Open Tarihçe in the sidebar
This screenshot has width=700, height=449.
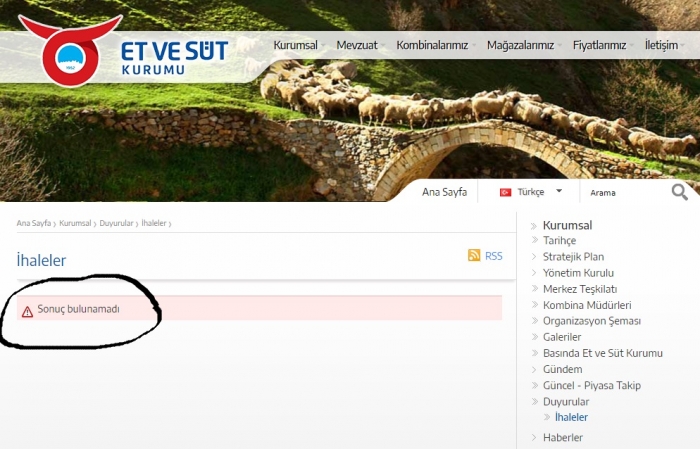[x=559, y=241]
